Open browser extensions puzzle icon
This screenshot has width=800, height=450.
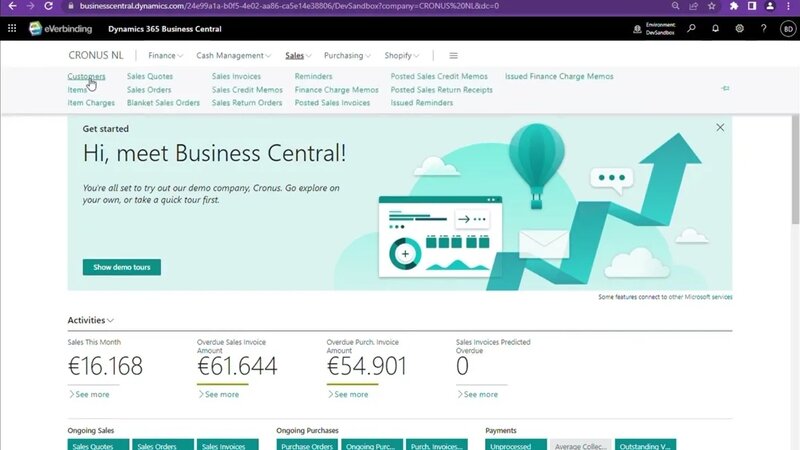pos(734,6)
